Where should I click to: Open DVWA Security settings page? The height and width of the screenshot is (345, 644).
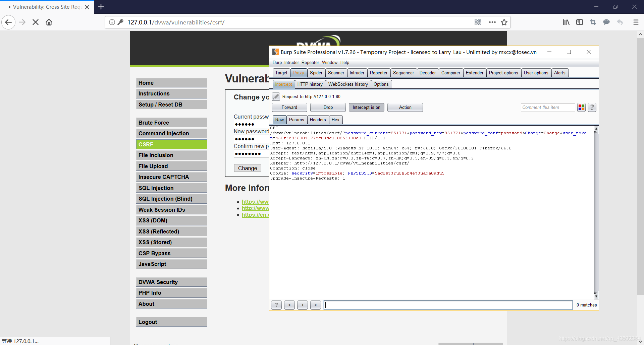[172, 282]
